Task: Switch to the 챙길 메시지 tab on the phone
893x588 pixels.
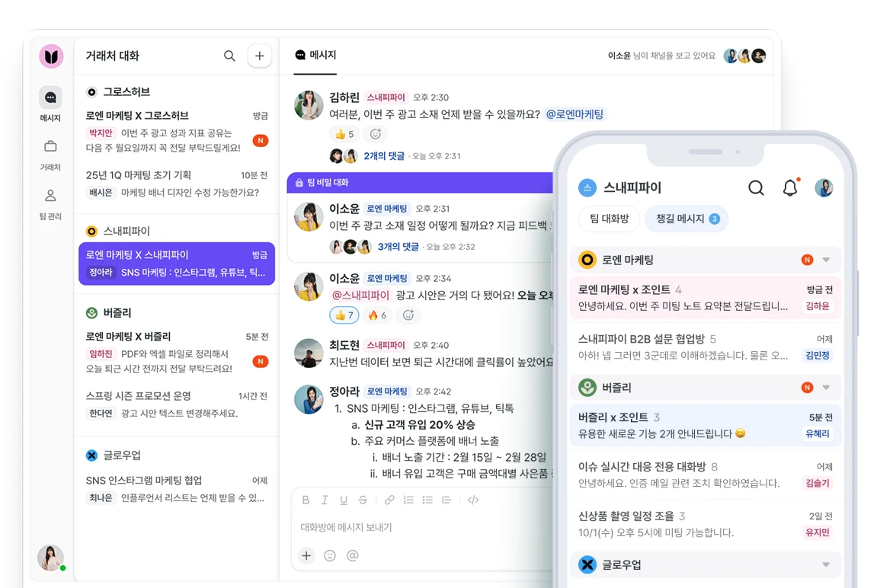Action: (x=687, y=219)
